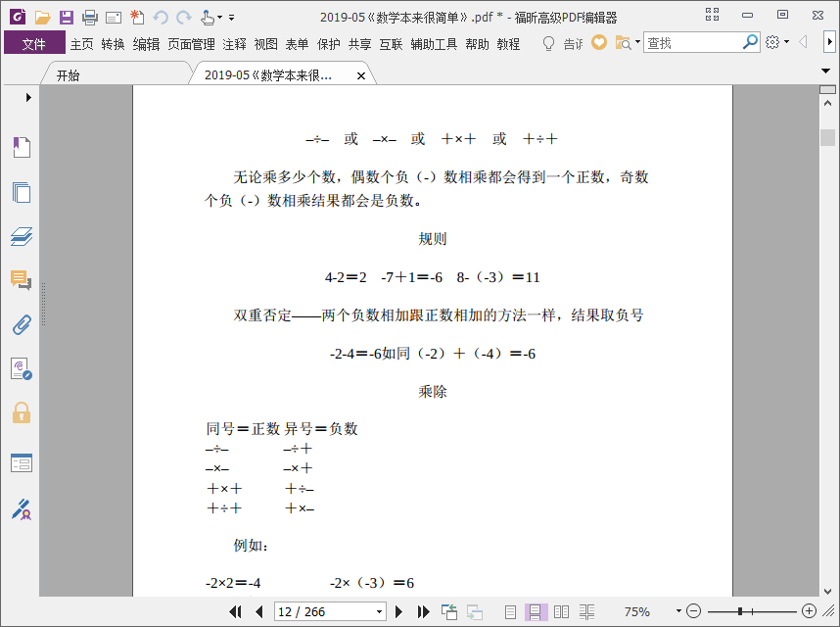The height and width of the screenshot is (627, 840).
Task: Switch to continuous facing view
Action: [x=587, y=611]
